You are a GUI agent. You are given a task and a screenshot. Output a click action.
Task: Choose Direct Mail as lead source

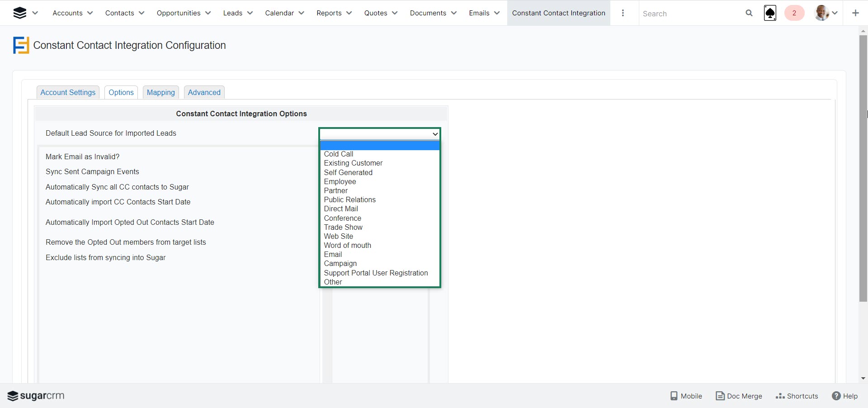(380, 209)
